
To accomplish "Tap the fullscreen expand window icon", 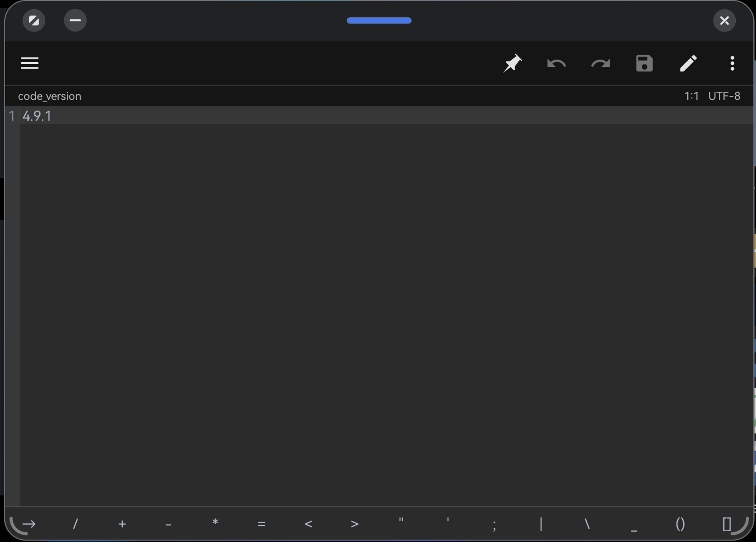I will point(34,20).
